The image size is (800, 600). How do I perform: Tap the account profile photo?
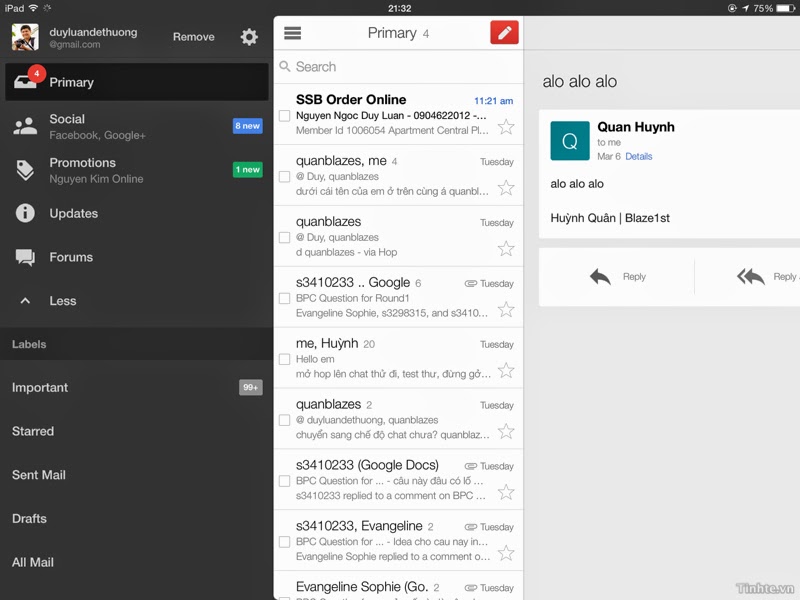(x=25, y=37)
